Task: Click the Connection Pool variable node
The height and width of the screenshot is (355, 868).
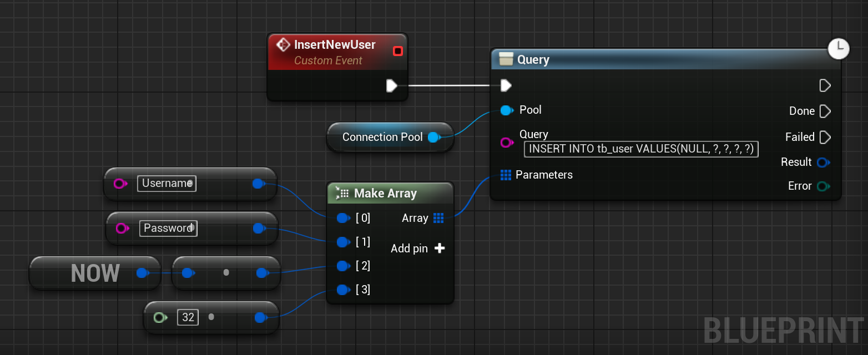Action: (390, 137)
